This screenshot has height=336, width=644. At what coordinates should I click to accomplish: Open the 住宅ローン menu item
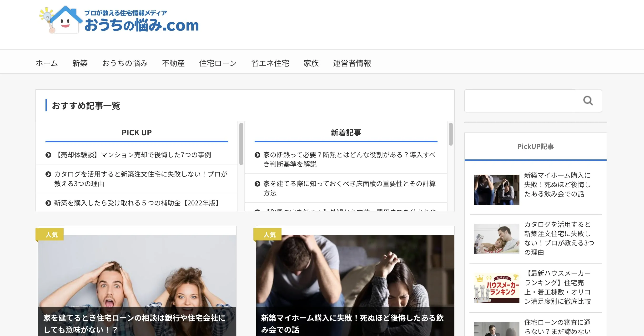click(x=218, y=63)
